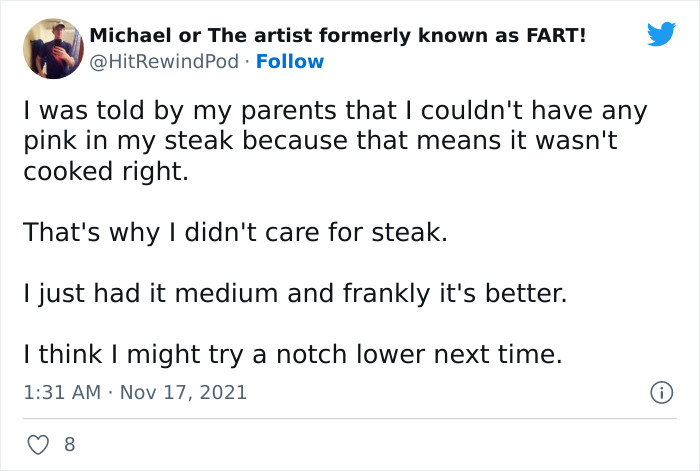Click the line "That's why I didn't care for steak."
The height and width of the screenshot is (471, 700).
coord(236,233)
